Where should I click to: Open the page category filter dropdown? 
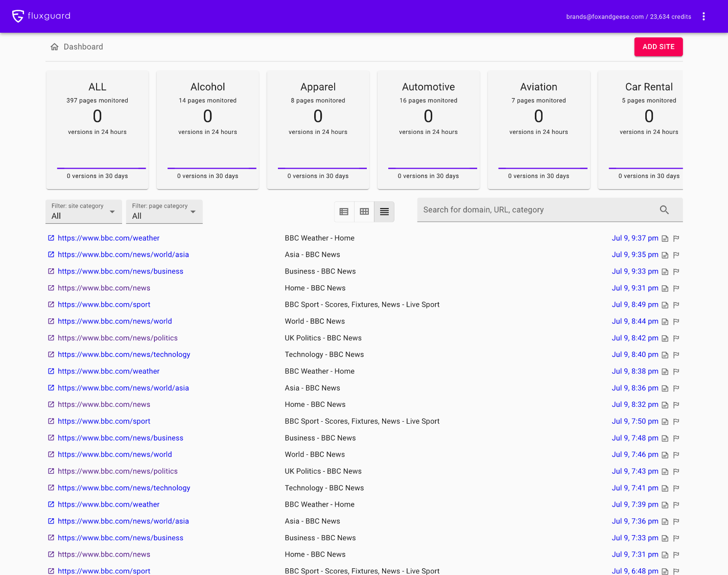click(x=165, y=212)
